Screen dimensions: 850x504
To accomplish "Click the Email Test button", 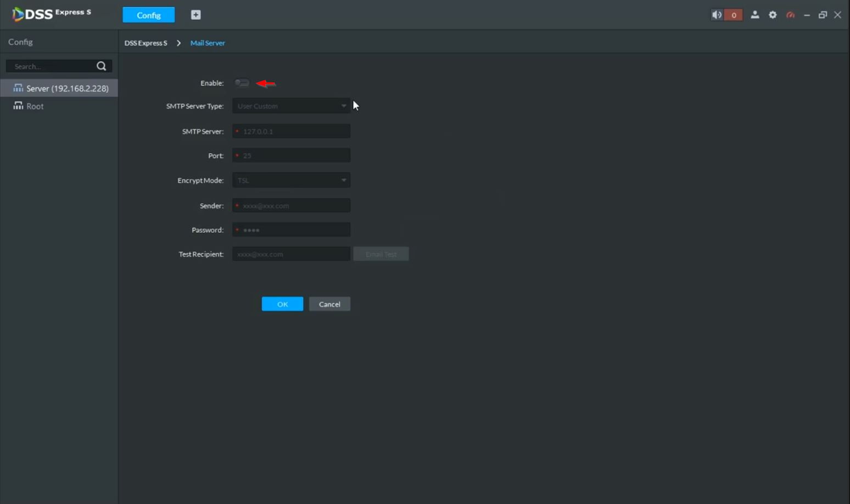I will [381, 254].
